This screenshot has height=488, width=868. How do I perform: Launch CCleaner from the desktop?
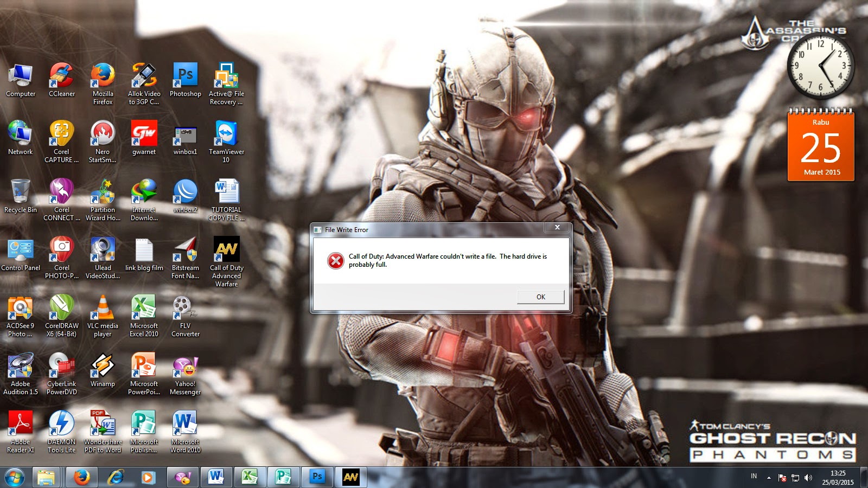(x=61, y=75)
